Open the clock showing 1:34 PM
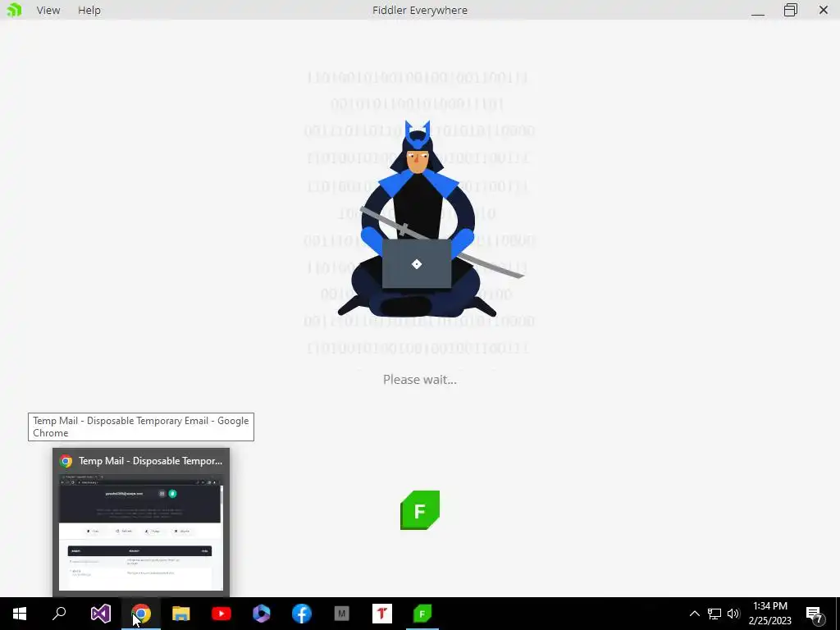The height and width of the screenshot is (630, 840). pyautogui.click(x=769, y=614)
